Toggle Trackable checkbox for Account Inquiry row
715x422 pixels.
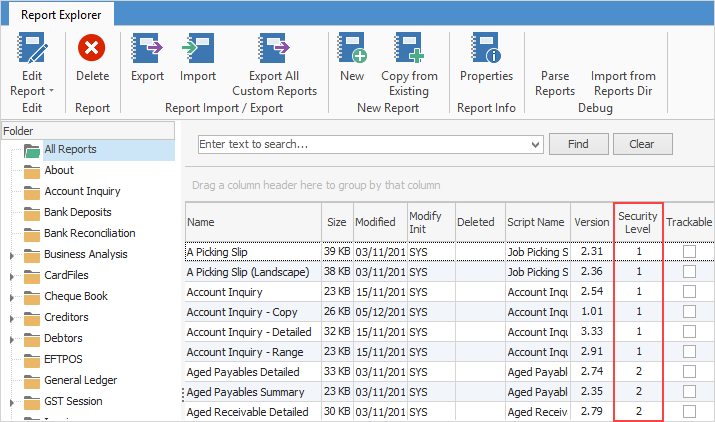point(689,292)
